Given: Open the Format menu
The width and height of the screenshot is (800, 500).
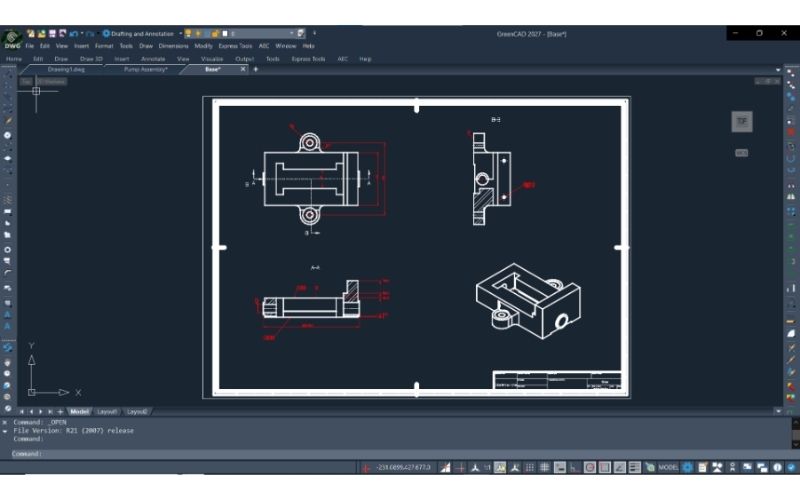Looking at the screenshot, I should [104, 46].
